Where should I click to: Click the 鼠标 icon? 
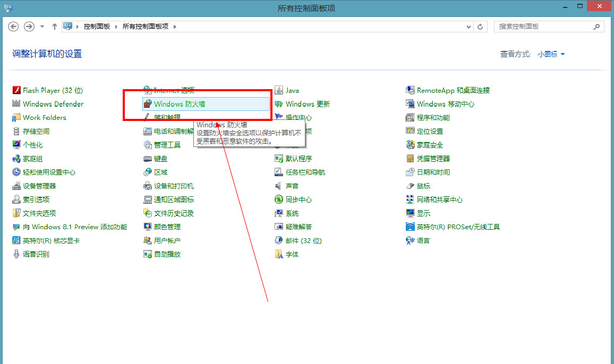410,186
